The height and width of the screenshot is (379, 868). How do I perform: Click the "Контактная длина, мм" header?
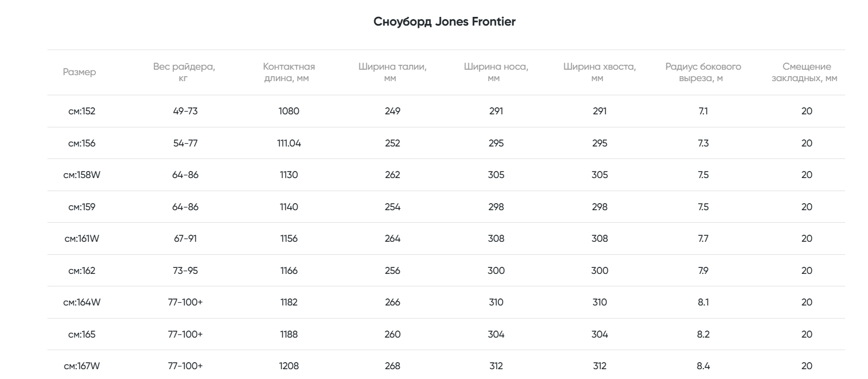pyautogui.click(x=289, y=72)
